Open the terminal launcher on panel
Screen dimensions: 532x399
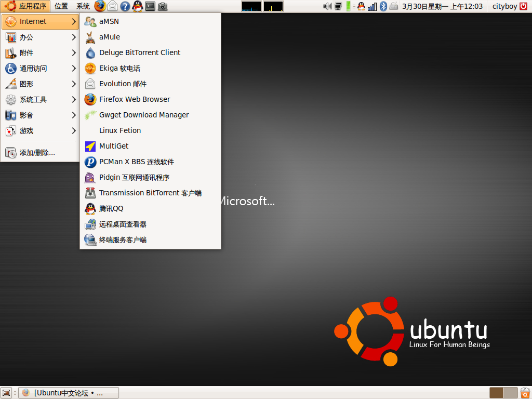(x=150, y=6)
